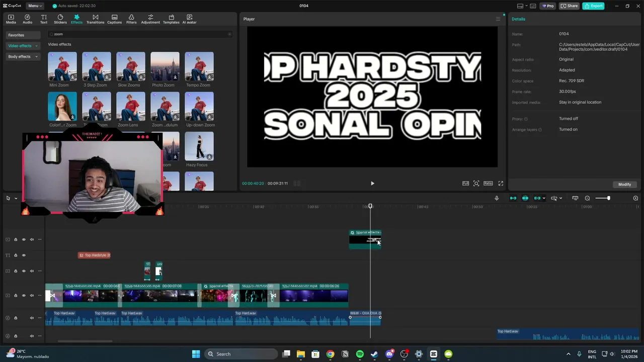Toggle auto snapping

525,198
